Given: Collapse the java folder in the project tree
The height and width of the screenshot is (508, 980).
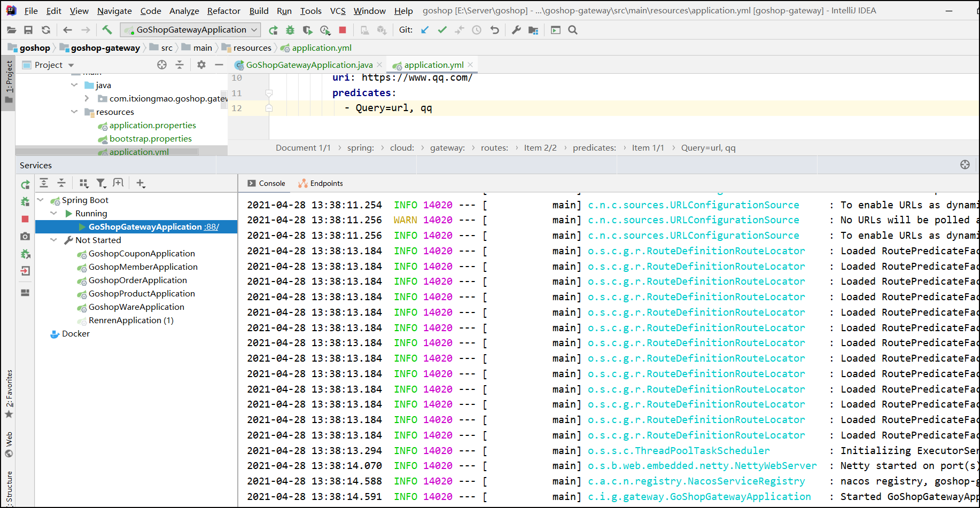Looking at the screenshot, I should click(74, 85).
